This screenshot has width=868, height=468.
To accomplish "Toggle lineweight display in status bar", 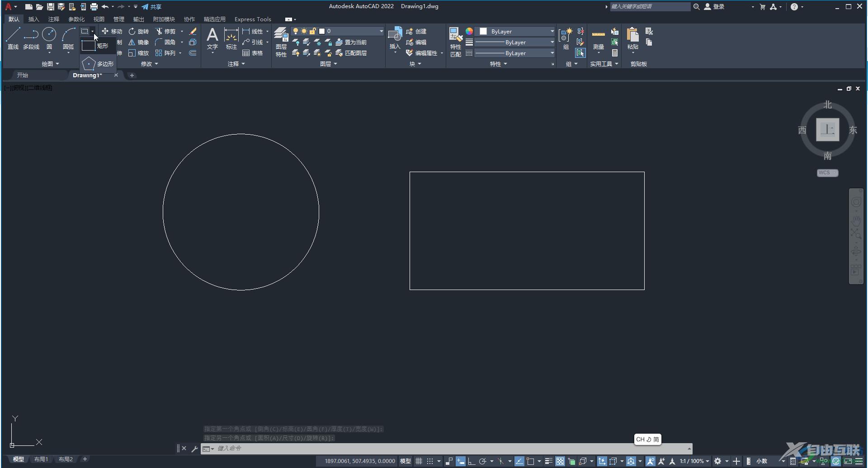I will tap(548, 461).
